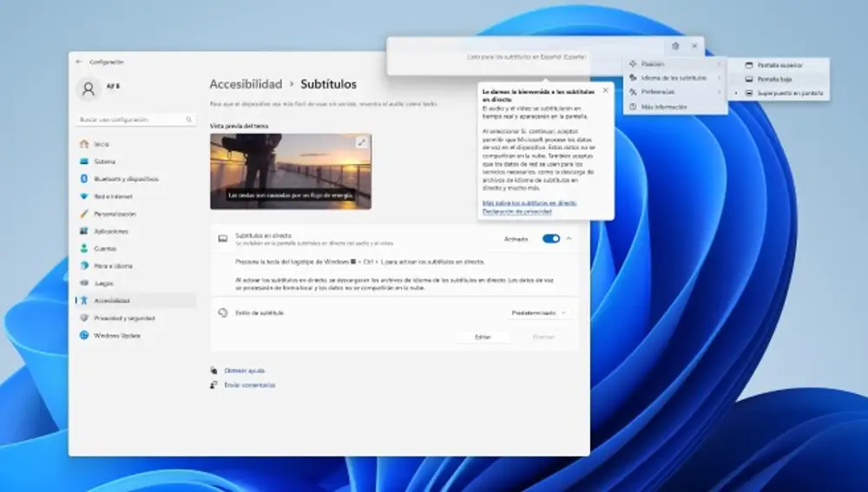The image size is (868, 492).
Task: Open the Estilo de subtítulo Predeterminado dropdown
Action: click(539, 313)
